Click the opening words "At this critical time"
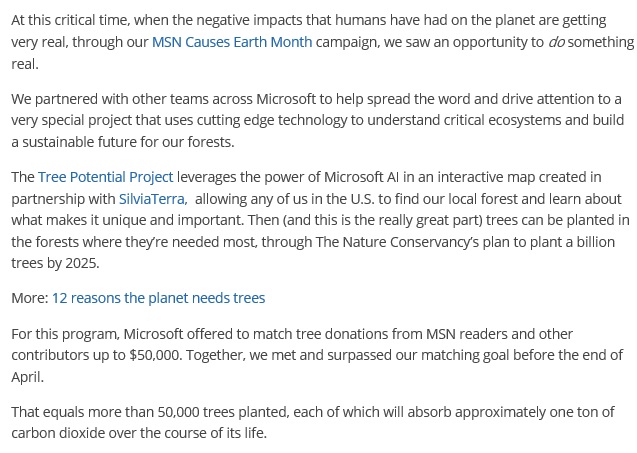 click(x=69, y=20)
